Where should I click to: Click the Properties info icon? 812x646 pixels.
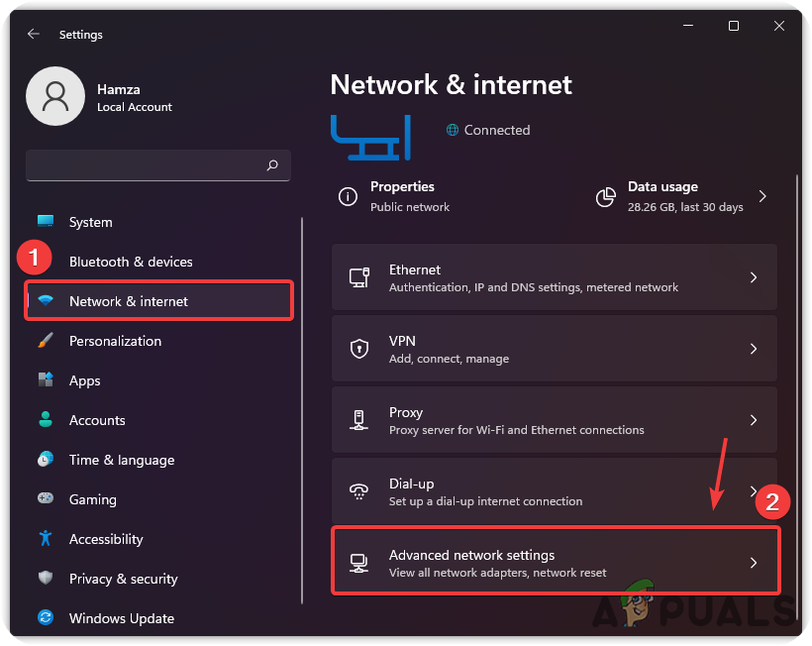(x=348, y=196)
